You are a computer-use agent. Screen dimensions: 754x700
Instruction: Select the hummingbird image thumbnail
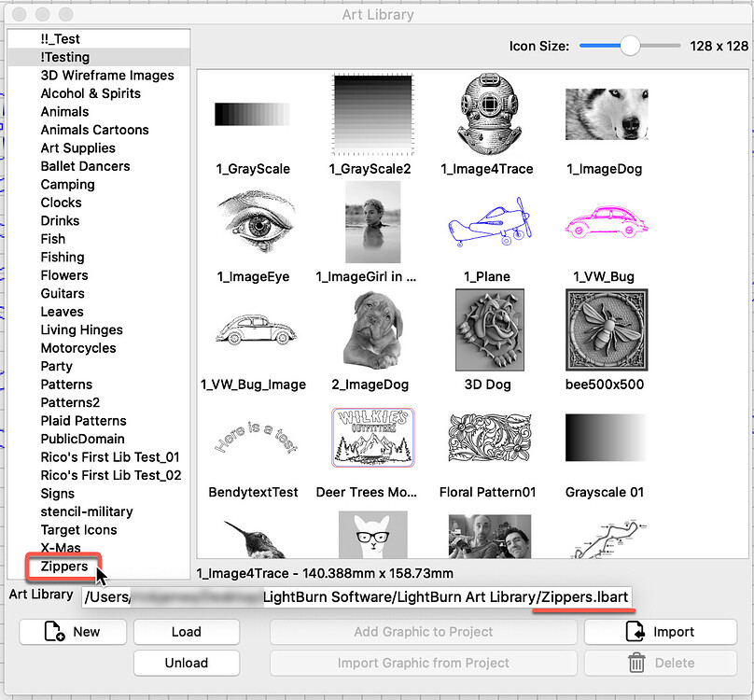[x=255, y=539]
